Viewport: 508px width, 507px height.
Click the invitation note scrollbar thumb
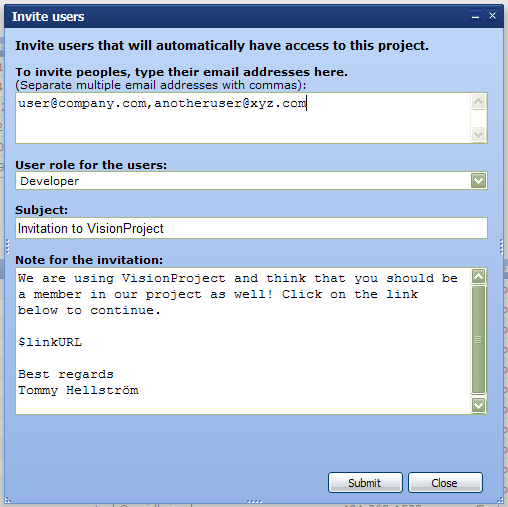pos(479,340)
